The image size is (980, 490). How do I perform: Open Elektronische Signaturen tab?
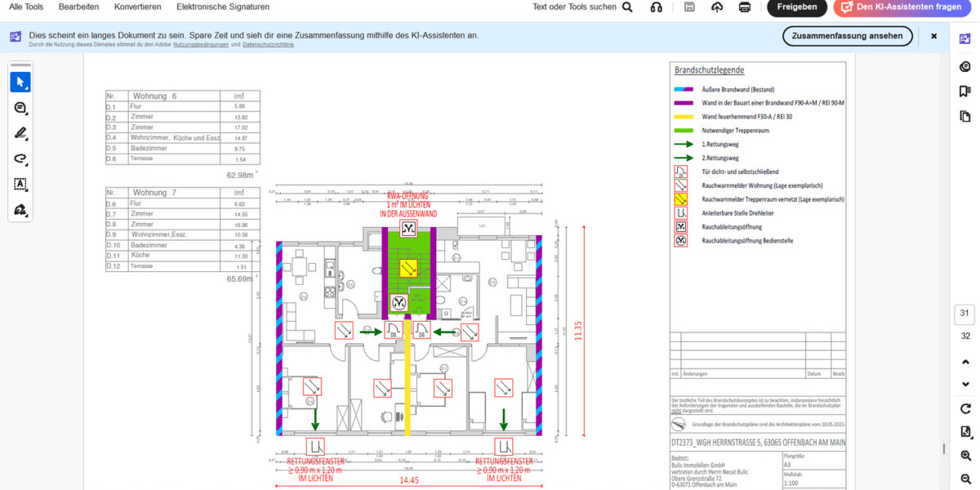coord(223,7)
